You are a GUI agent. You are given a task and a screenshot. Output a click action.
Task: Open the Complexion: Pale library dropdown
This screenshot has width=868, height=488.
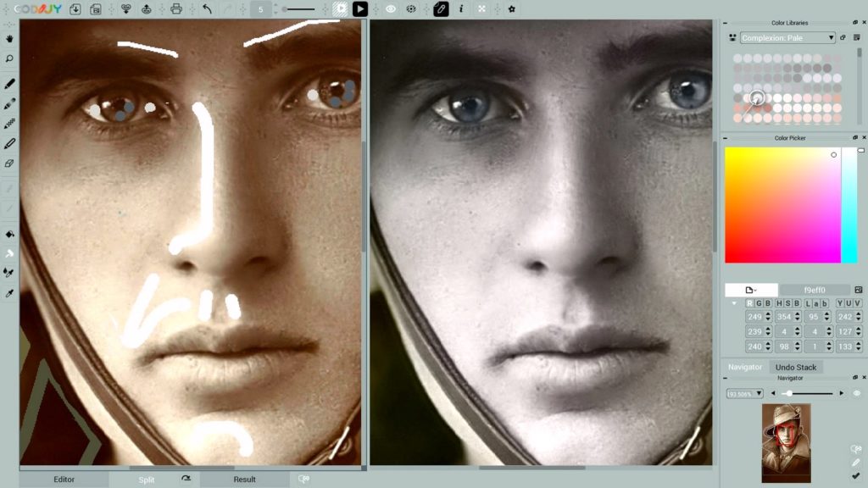[787, 37]
